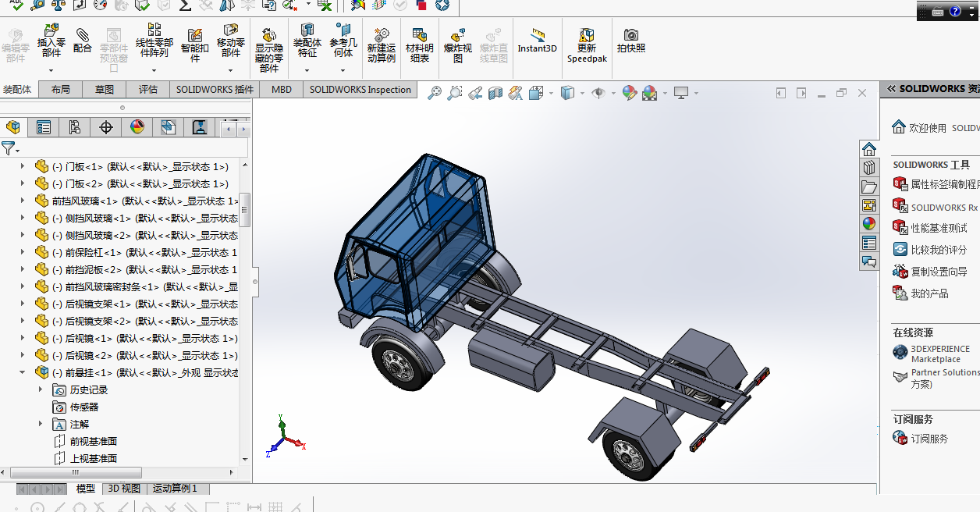980x512 pixels.
Task: Toggle the Instant3D tool
Action: click(538, 41)
